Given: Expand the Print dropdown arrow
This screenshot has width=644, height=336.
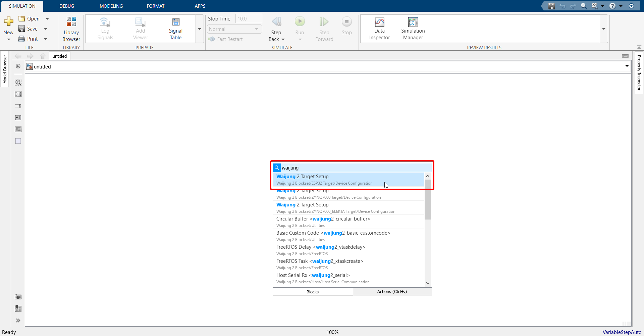Looking at the screenshot, I should coord(46,39).
